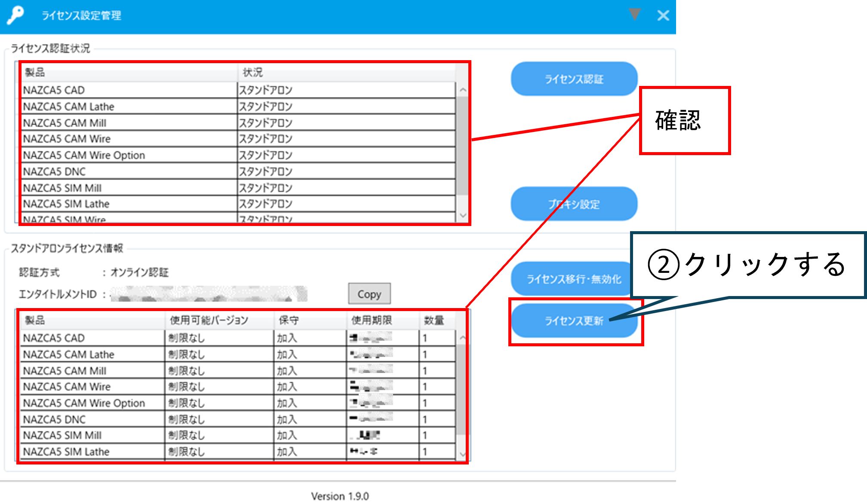Select NAZCA5 DNC row in status list
867x504 pixels.
[55, 171]
